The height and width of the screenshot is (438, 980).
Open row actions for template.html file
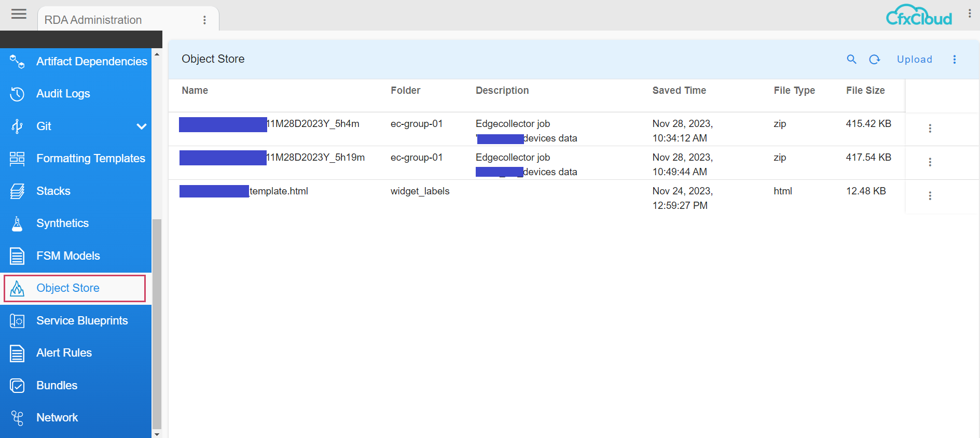click(930, 195)
